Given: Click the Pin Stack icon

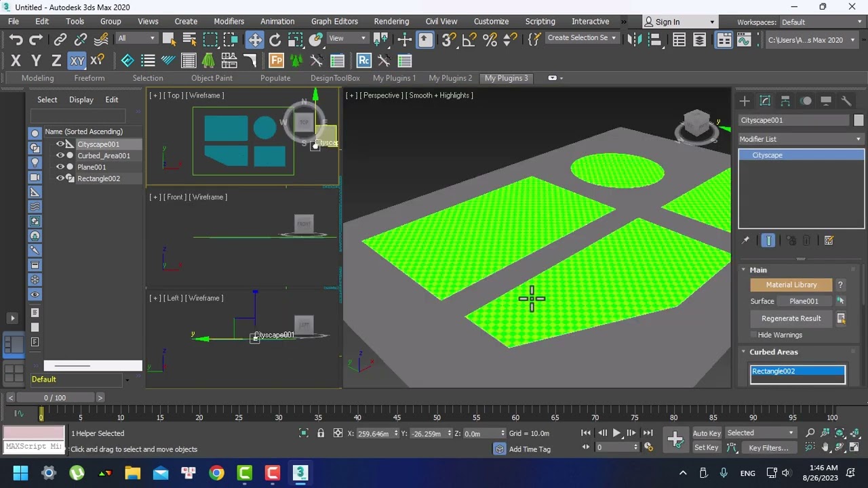Looking at the screenshot, I should (x=745, y=241).
